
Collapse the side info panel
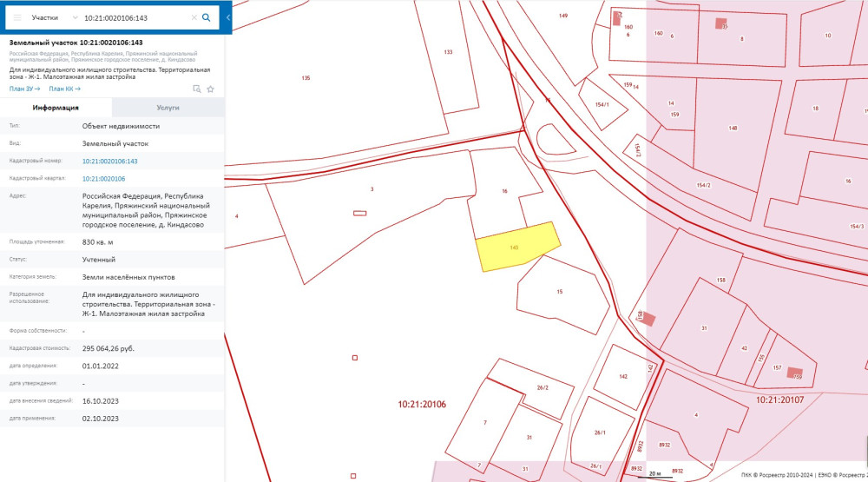227,17
